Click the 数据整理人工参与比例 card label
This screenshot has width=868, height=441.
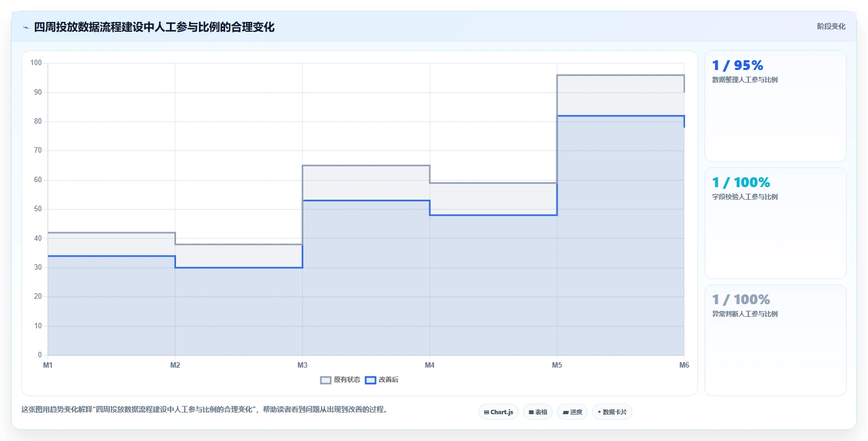pos(744,80)
